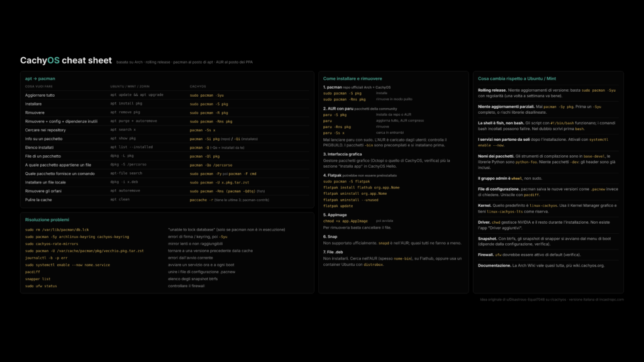This screenshot has width=644, height=362.
Task: Click 'sudo pacman -Syu' in Aggiornare tutto row
Action: click(x=206, y=96)
